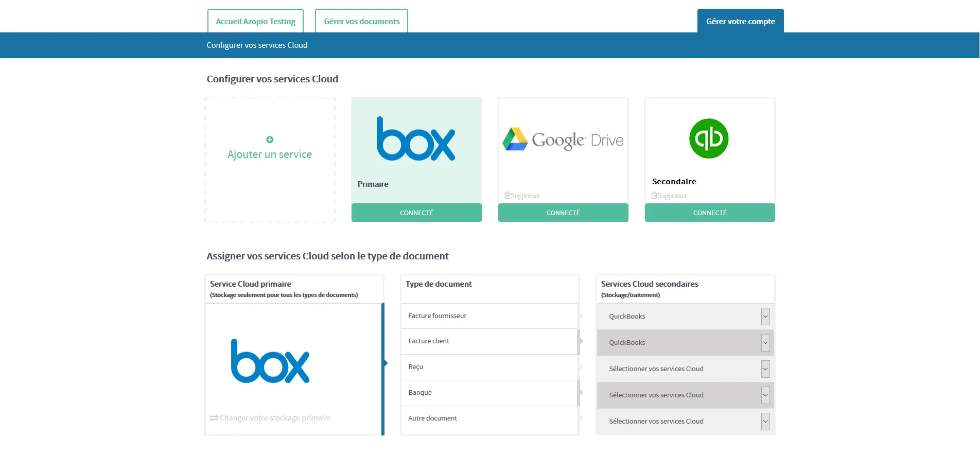The image size is (980, 455).
Task: Open the Gérer votre compte tab
Action: coord(740,21)
